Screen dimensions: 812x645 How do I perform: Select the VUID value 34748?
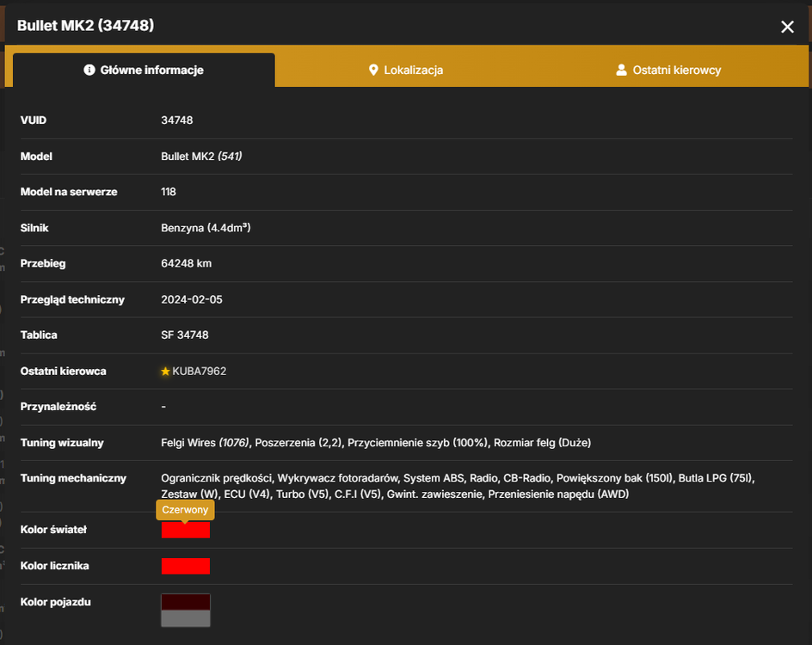point(177,120)
